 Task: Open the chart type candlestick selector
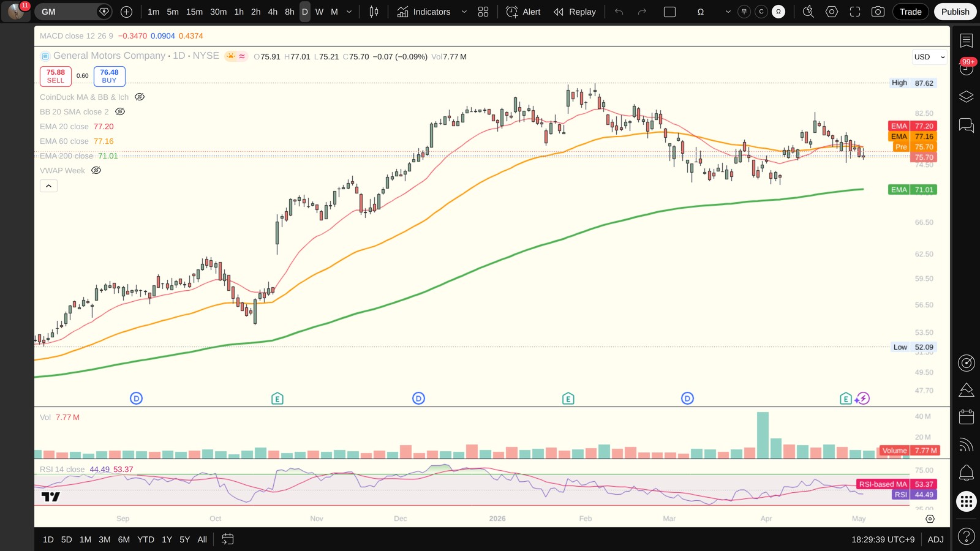(x=374, y=12)
